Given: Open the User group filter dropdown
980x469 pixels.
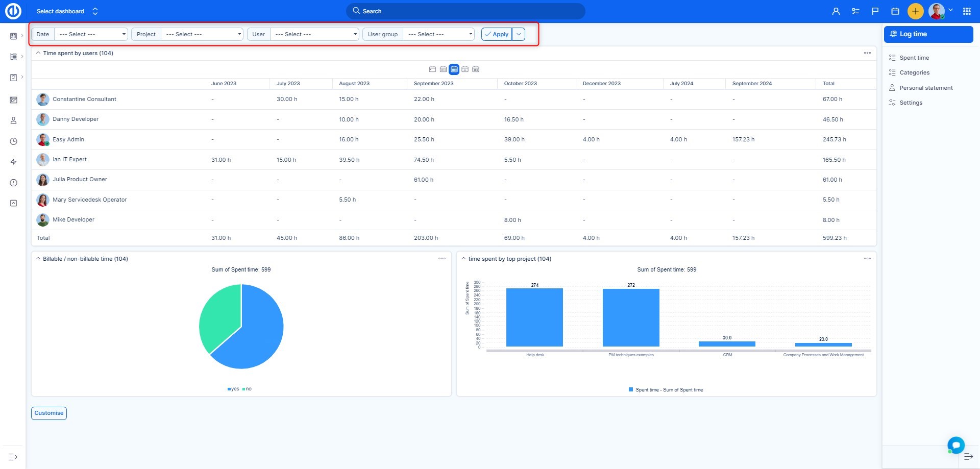Looking at the screenshot, I should point(438,34).
